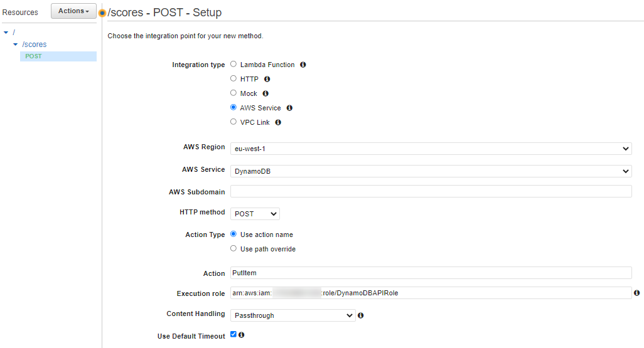
Task: Select Lambda Function integration type
Action: (233, 64)
